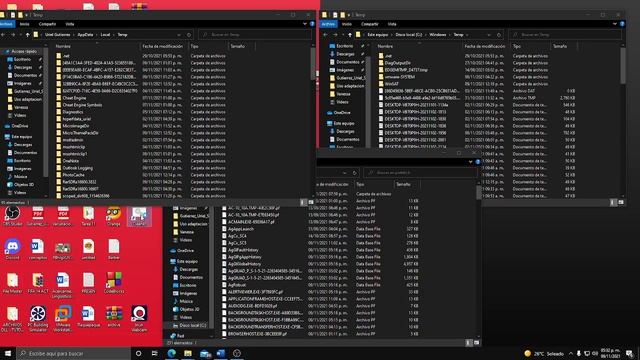This screenshot has width=640, height=360.
Task: Open VMware Workstation desktop shortcut
Action: (x=63, y=319)
